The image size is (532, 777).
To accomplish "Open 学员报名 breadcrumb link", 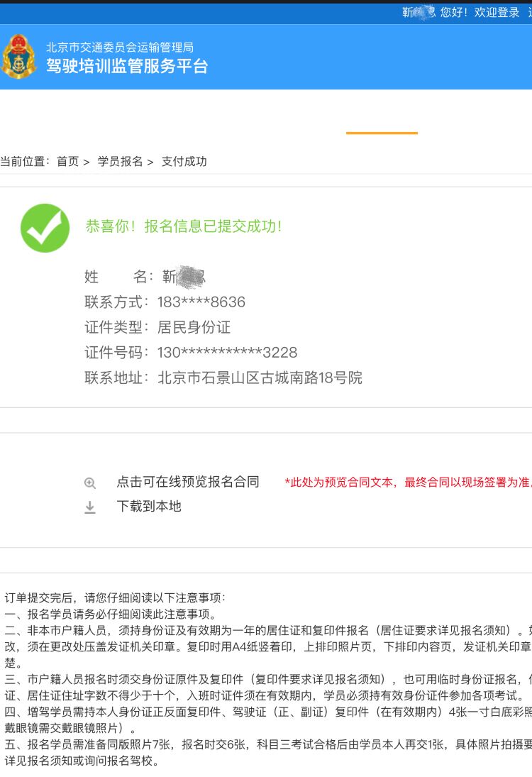I will pos(120,162).
